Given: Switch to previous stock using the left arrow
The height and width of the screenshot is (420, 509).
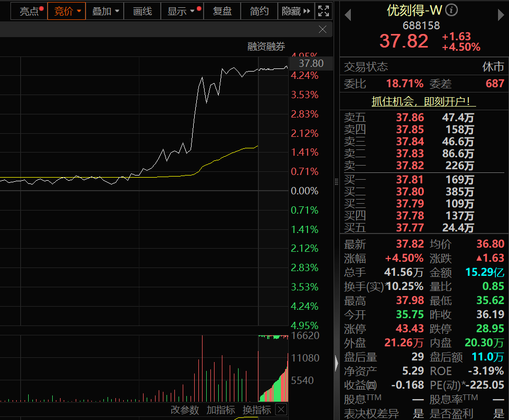Looking at the screenshot, I should 349,15.
